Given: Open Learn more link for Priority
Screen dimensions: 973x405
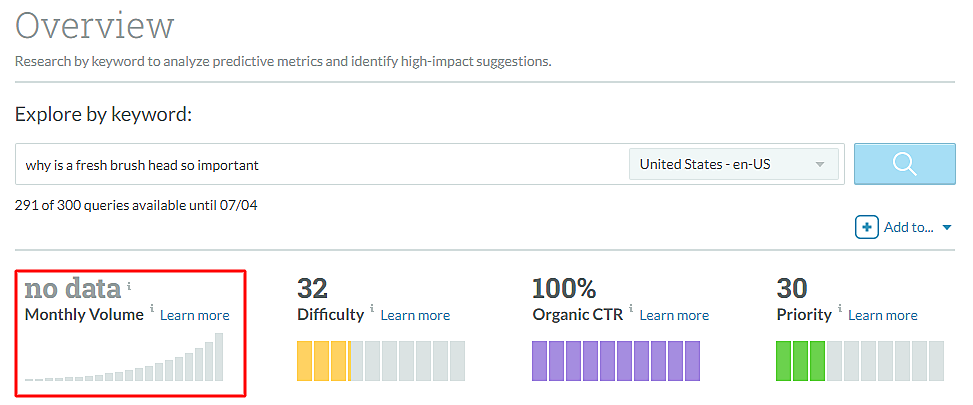Looking at the screenshot, I should (x=883, y=315).
